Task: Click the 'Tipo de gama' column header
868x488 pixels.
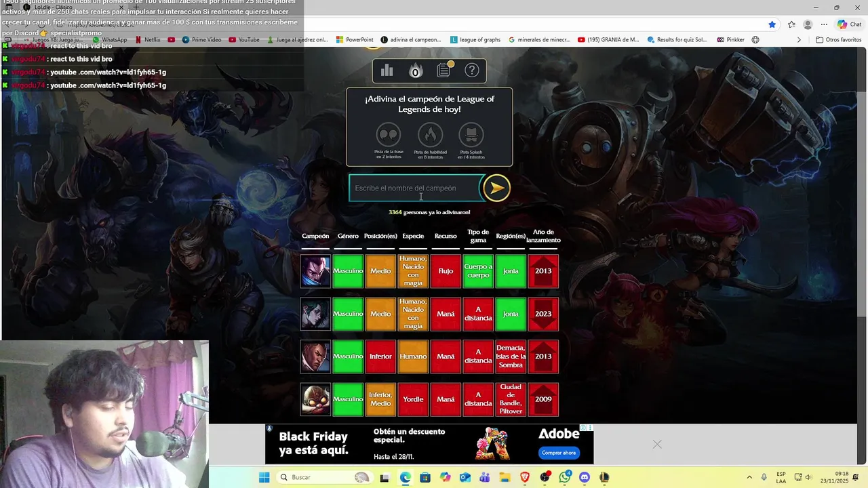Action: point(478,236)
